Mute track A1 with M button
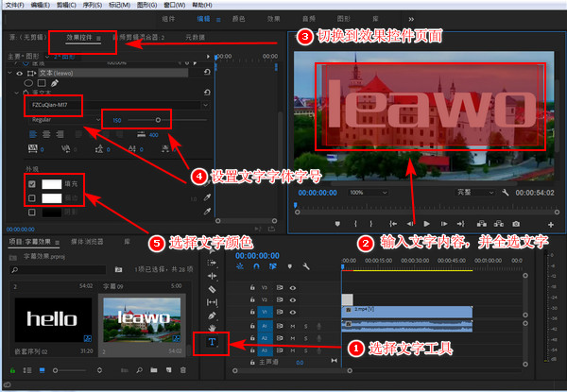Screen dimensions: 567x392 pos(293,326)
